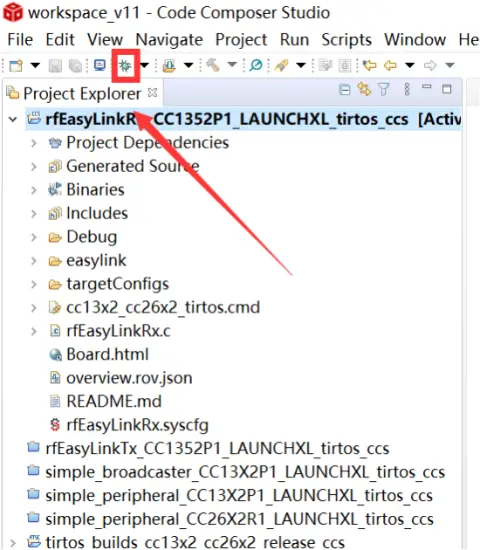Select the Project Explorer tab
The height and width of the screenshot is (550, 480).
[x=82, y=94]
